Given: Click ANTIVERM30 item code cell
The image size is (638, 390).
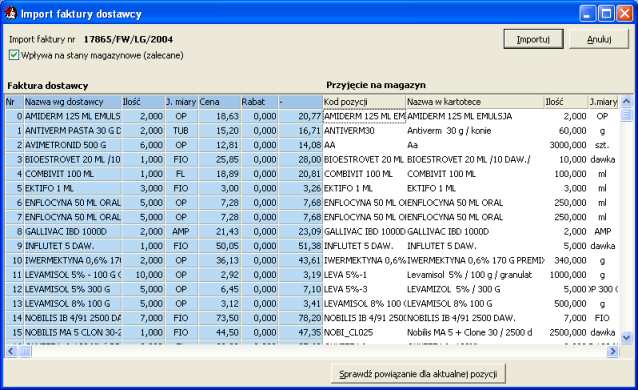Looking at the screenshot, I should (x=365, y=131).
